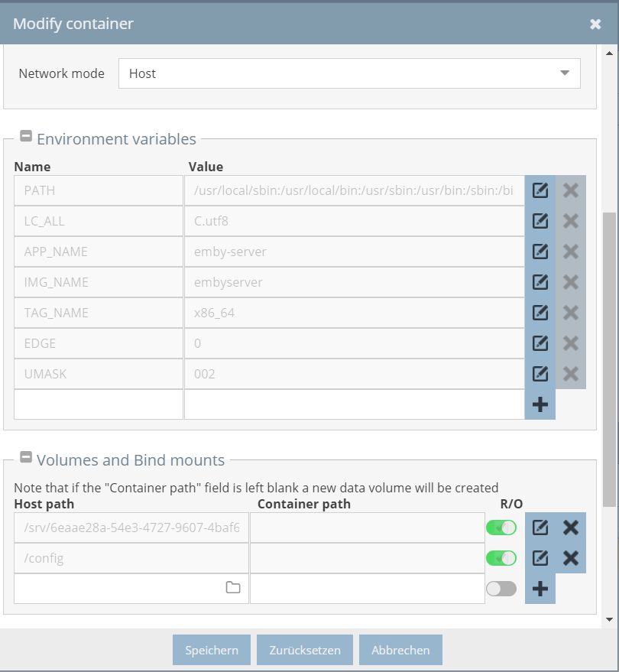The image size is (619, 672).
Task: Open the Network mode dropdown
Action: [x=349, y=73]
